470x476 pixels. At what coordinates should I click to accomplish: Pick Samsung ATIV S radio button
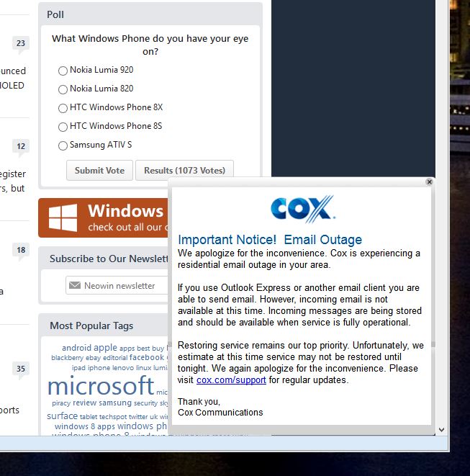click(63, 145)
